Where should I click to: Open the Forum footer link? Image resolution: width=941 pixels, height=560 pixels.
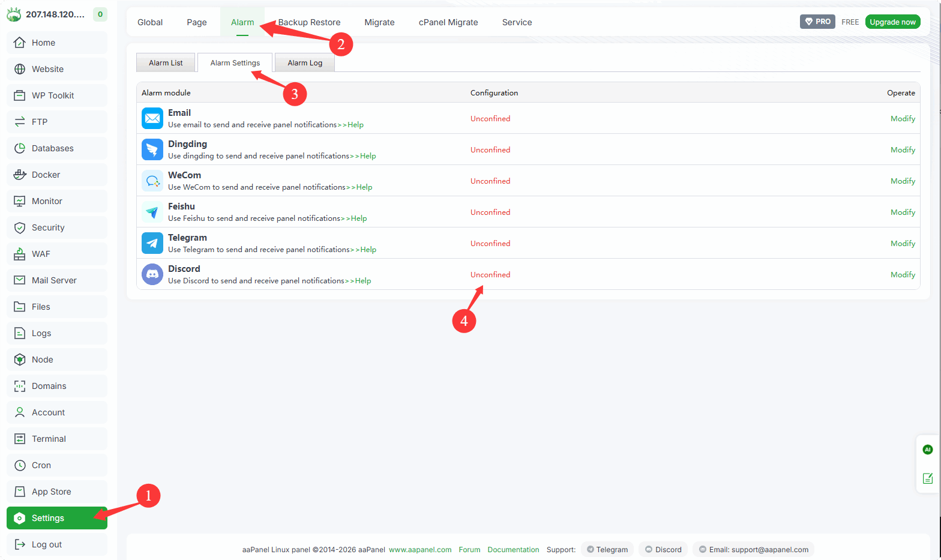tap(469, 550)
